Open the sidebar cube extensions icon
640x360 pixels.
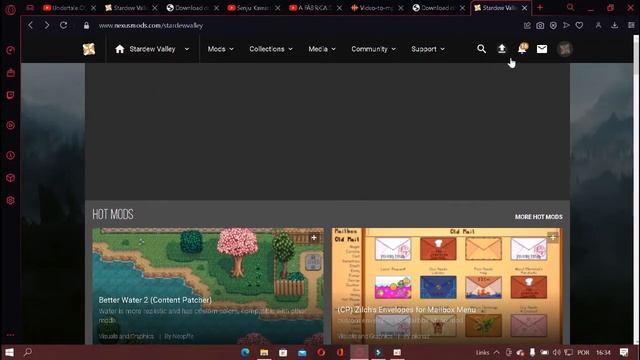(x=11, y=178)
